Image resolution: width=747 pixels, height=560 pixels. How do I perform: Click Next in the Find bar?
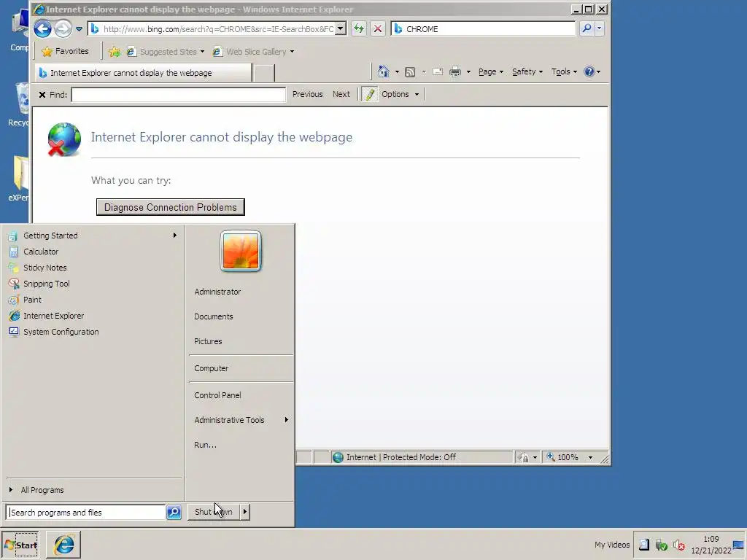point(341,94)
